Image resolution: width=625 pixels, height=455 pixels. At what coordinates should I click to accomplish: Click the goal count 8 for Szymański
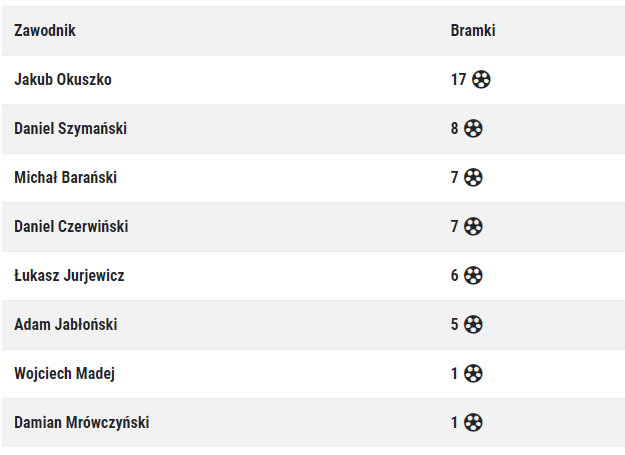(454, 128)
